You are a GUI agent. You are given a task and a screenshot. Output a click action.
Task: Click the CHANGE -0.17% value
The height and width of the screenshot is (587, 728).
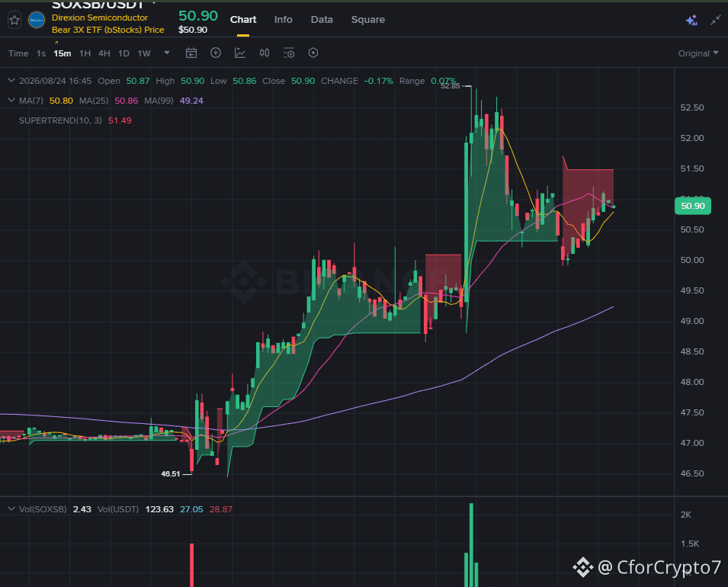coord(378,81)
